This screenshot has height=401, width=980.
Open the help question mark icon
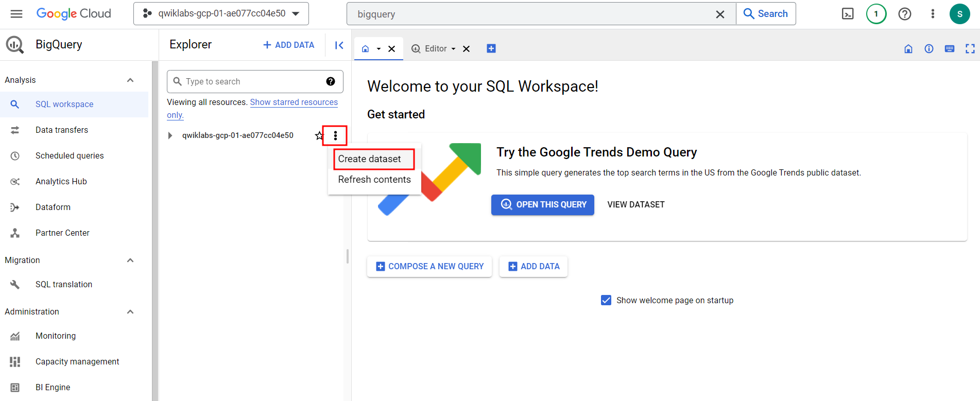[905, 14]
